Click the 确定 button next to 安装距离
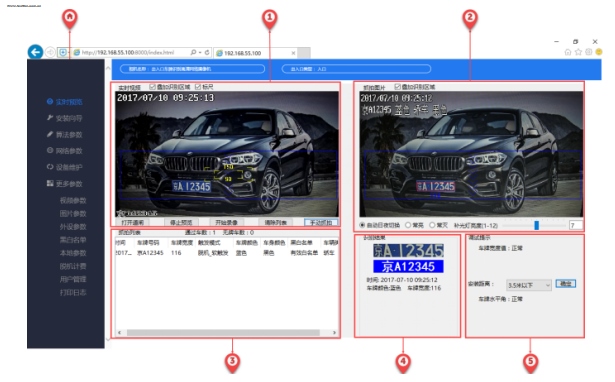Screen dimensions: 615x382 click(x=566, y=284)
